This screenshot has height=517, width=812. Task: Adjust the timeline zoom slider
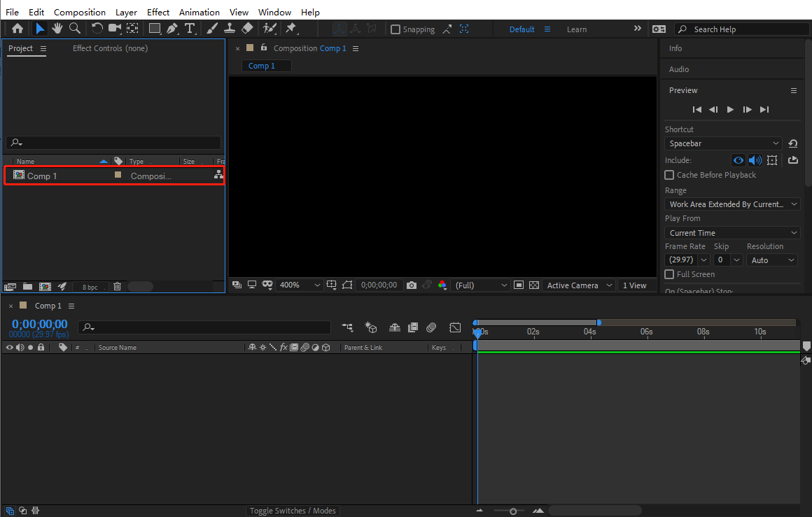[x=512, y=511]
